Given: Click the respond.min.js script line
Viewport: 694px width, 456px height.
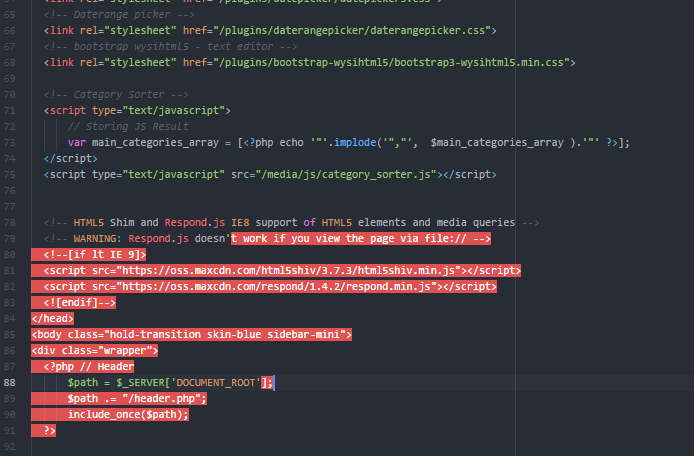Looking at the screenshot, I should tap(270, 286).
